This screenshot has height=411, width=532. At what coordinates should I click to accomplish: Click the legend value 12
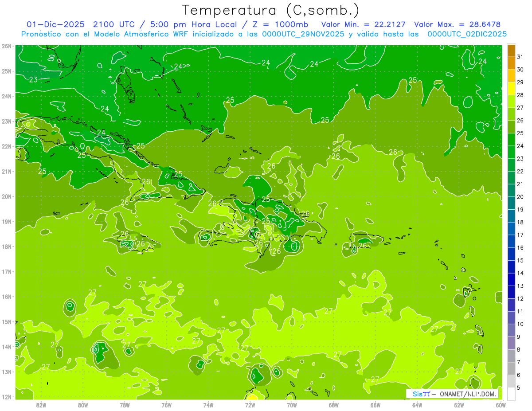coord(520,298)
